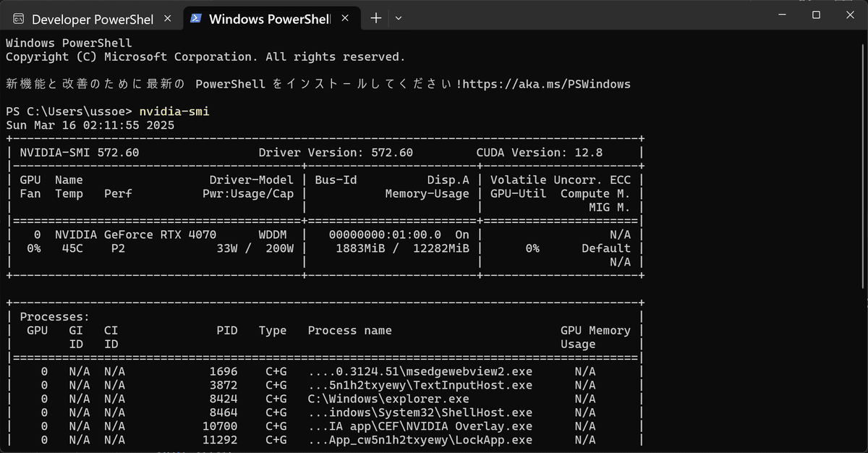Maximize the terminal window

(816, 14)
